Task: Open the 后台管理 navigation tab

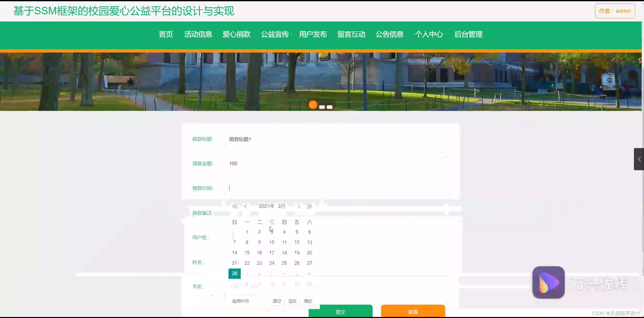Action: point(469,34)
